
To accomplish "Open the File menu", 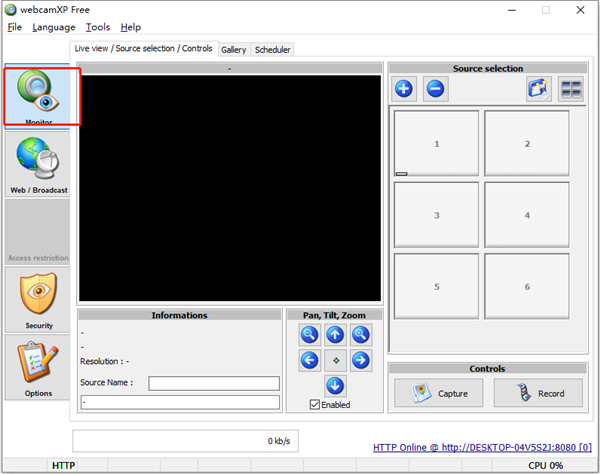I will point(15,27).
